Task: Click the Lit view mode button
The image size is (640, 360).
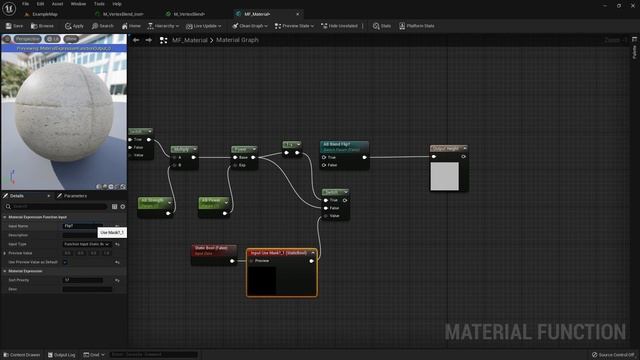Action: tap(53, 39)
